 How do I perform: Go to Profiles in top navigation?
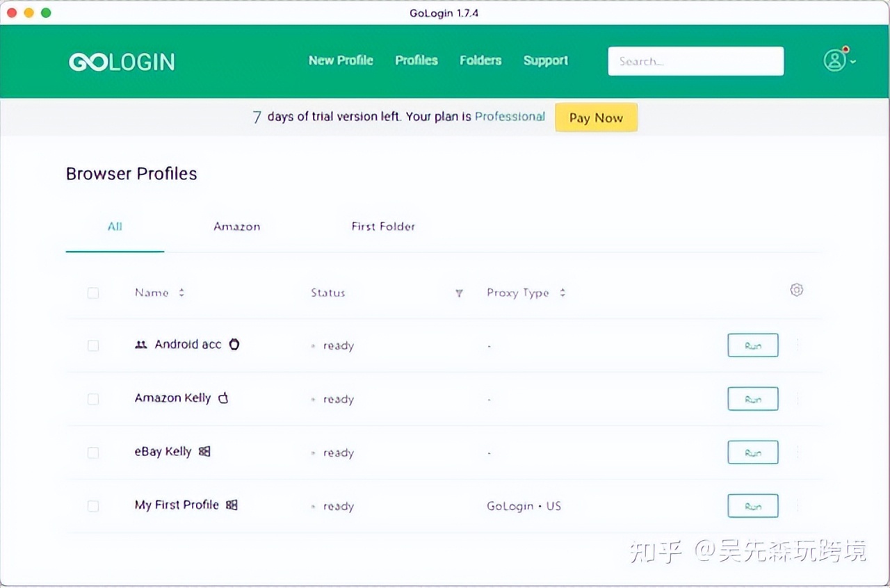pyautogui.click(x=416, y=60)
